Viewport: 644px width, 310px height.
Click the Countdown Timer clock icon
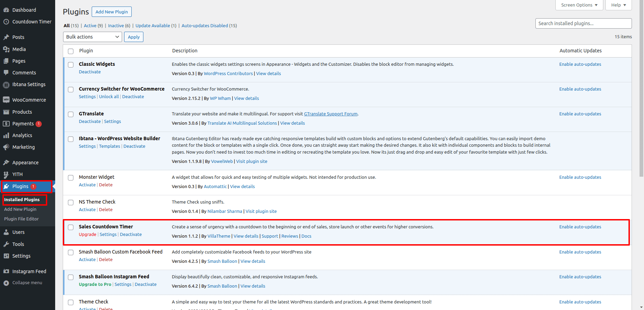pyautogui.click(x=6, y=22)
